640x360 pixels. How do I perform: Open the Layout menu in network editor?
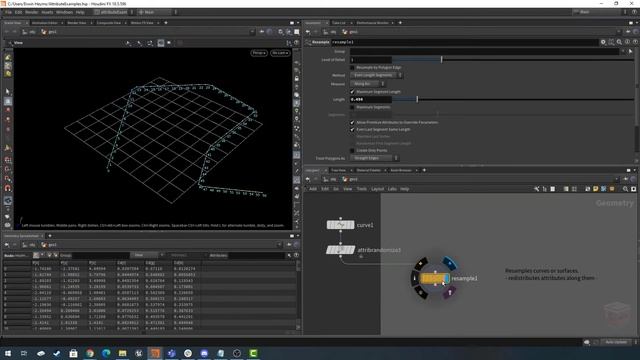click(378, 189)
